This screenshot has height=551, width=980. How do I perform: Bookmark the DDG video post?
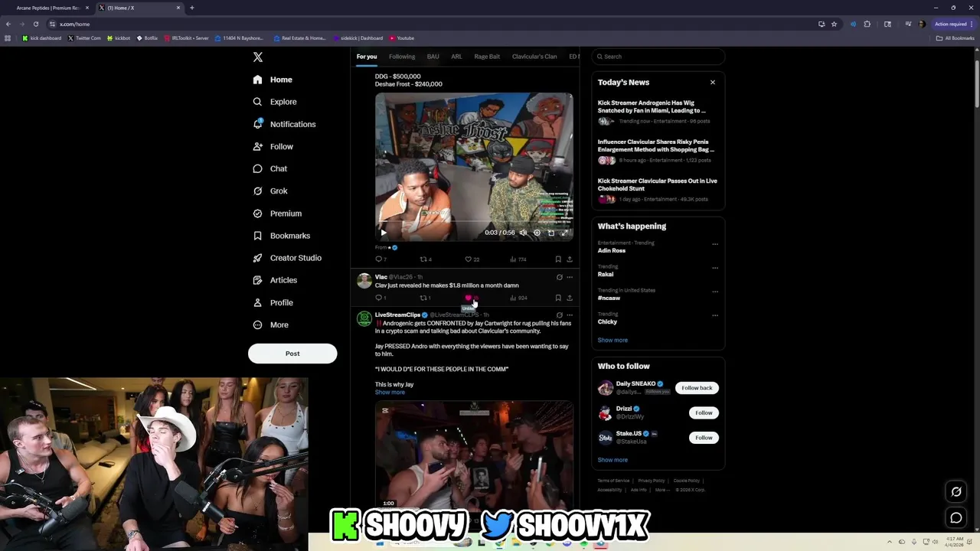point(558,259)
